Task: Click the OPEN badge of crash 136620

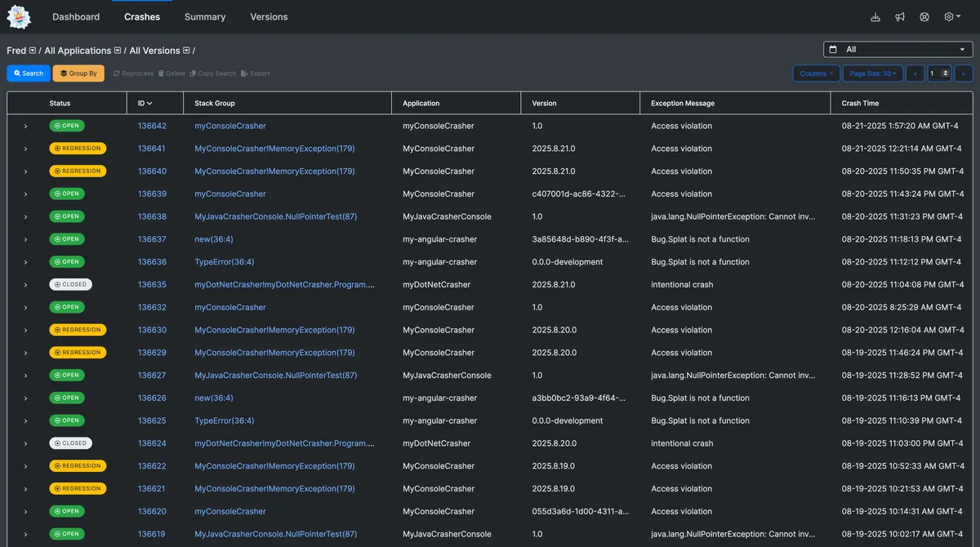Action: coord(67,511)
